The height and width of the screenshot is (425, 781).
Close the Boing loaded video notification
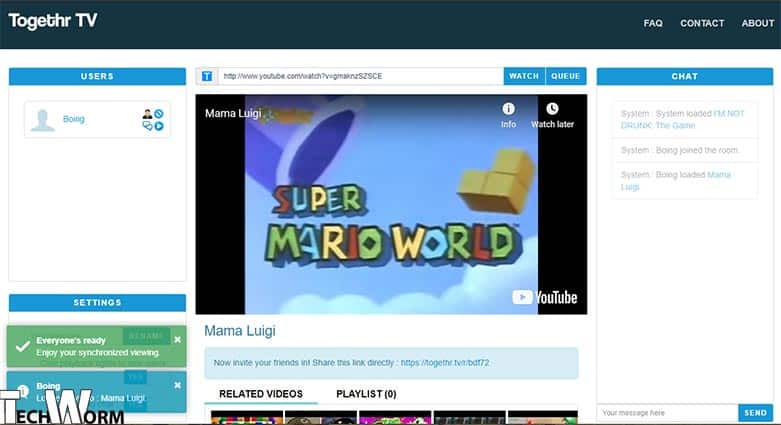(x=177, y=385)
